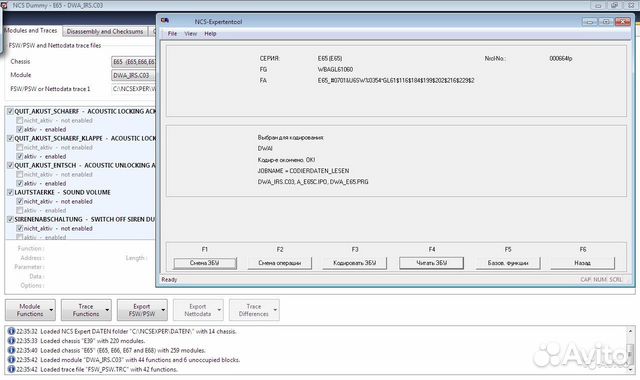
Task: Click the FA string starting 'E65_#0701'
Action: pyautogui.click(x=396, y=80)
